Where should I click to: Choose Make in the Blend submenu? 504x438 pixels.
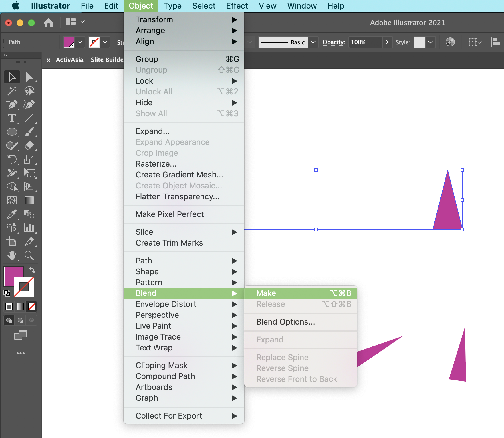301,293
